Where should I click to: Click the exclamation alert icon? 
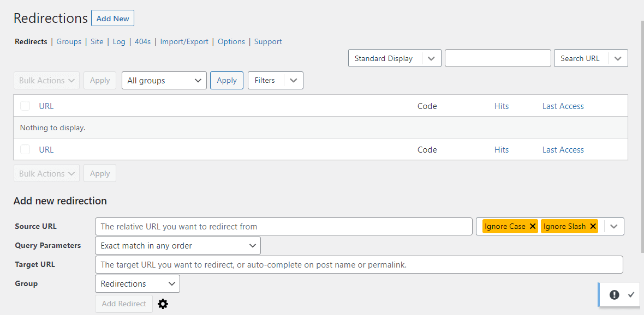click(615, 295)
